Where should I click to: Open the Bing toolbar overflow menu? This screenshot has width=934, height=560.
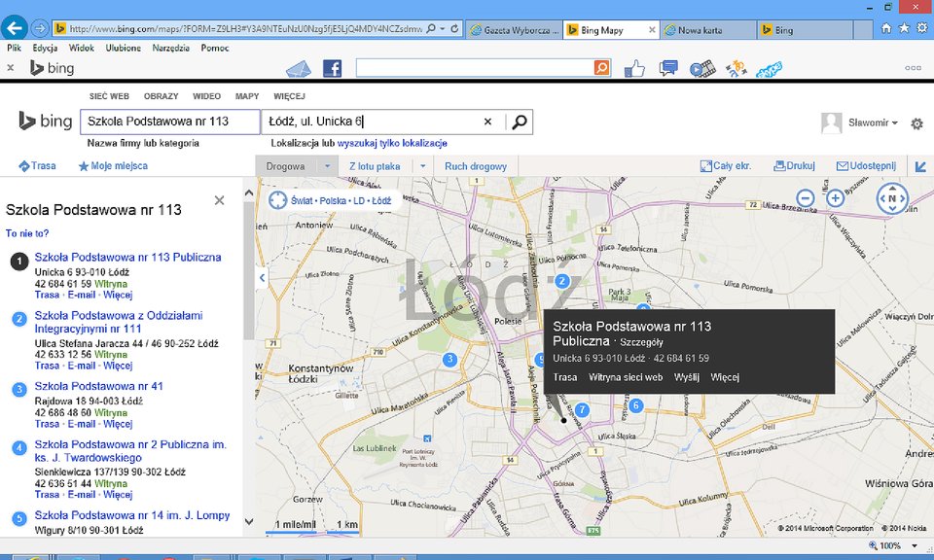pyautogui.click(x=913, y=68)
